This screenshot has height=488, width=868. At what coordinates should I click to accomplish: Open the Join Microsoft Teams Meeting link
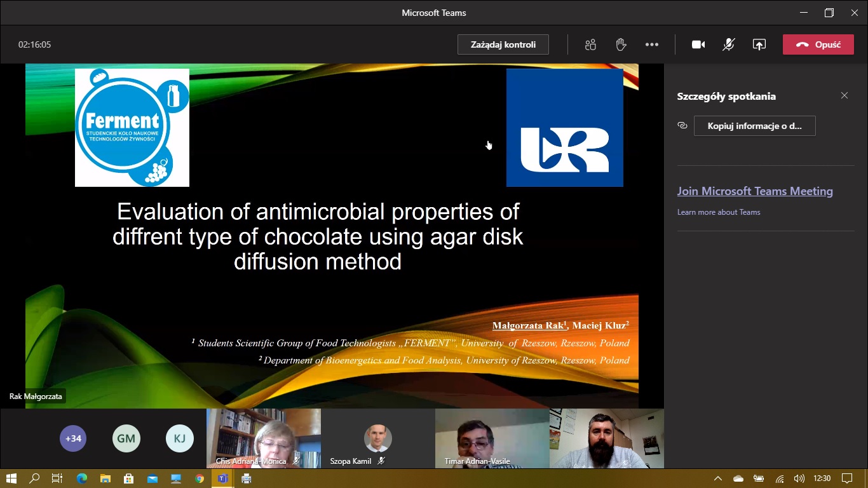click(755, 191)
